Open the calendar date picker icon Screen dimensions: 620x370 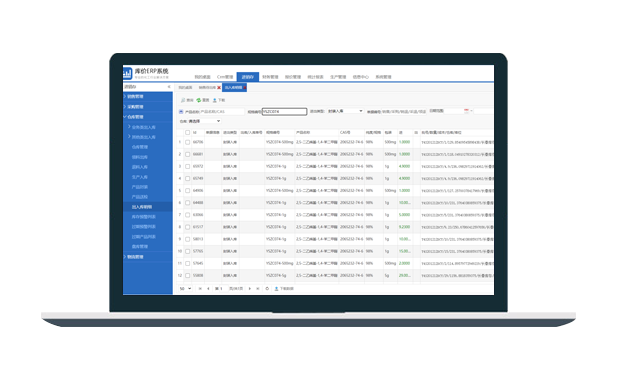(466, 111)
